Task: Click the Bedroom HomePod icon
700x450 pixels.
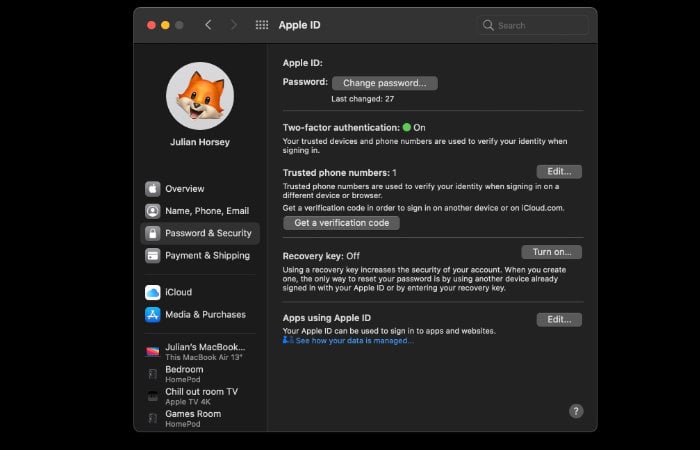Action: [153, 374]
